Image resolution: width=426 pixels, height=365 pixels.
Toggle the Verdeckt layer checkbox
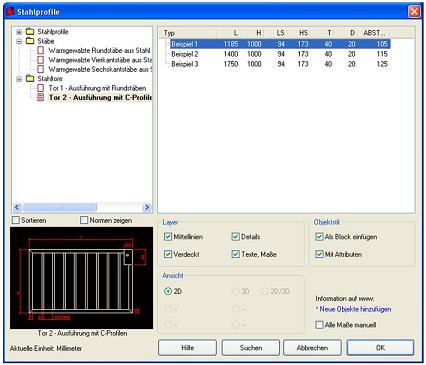[168, 254]
